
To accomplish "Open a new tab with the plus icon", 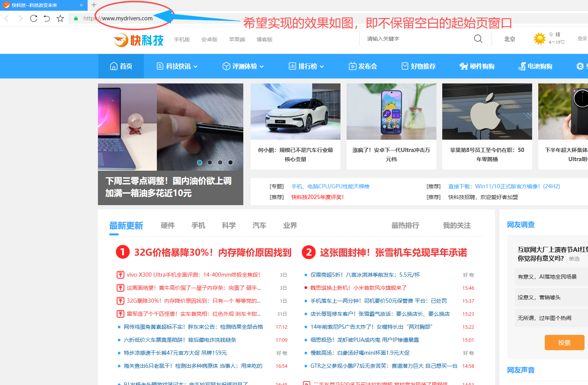I will pos(94,5).
